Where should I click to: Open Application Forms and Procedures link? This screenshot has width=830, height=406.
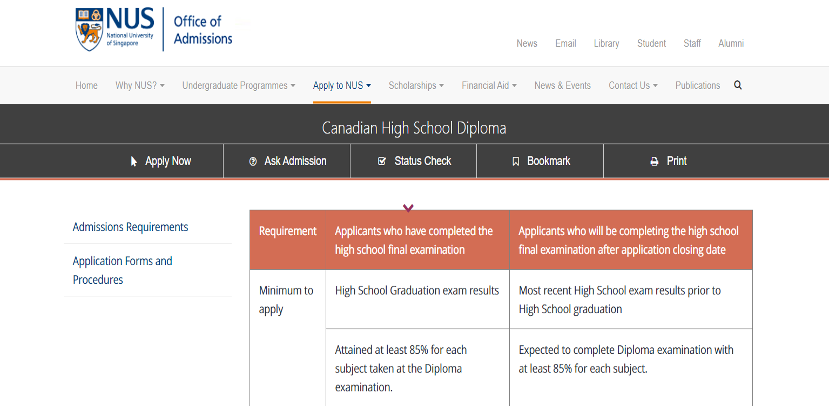pos(122,270)
